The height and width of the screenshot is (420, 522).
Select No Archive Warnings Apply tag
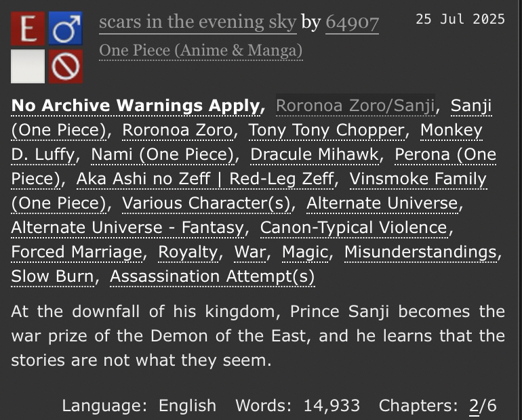[136, 106]
